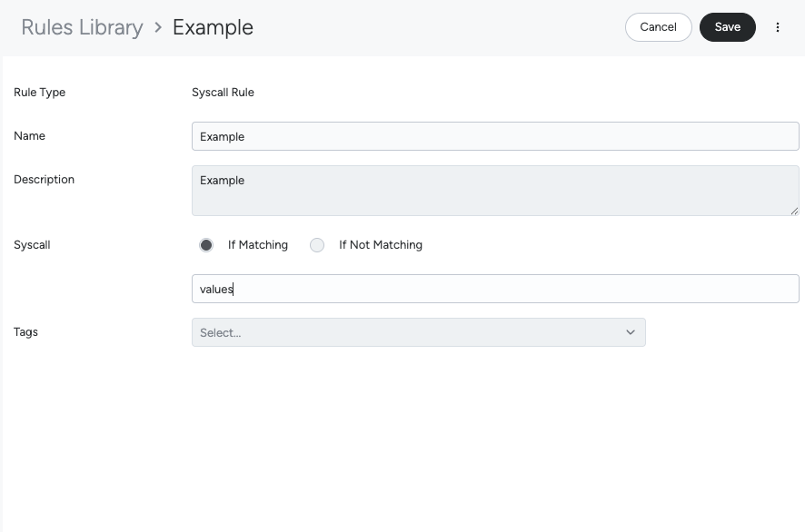This screenshot has height=532, width=805.
Task: Go back to Rules Library breadcrumb
Action: point(82,27)
